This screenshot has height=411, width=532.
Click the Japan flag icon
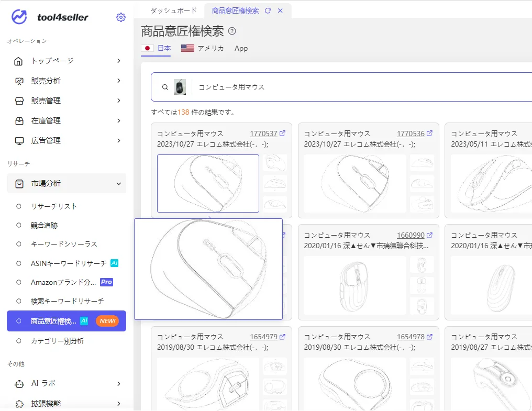(147, 48)
